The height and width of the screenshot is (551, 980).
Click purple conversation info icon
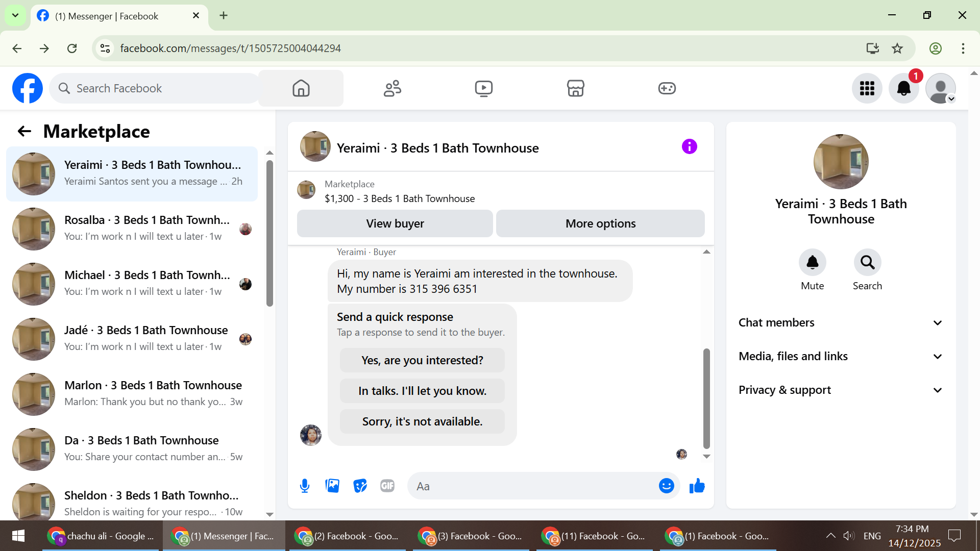689,147
